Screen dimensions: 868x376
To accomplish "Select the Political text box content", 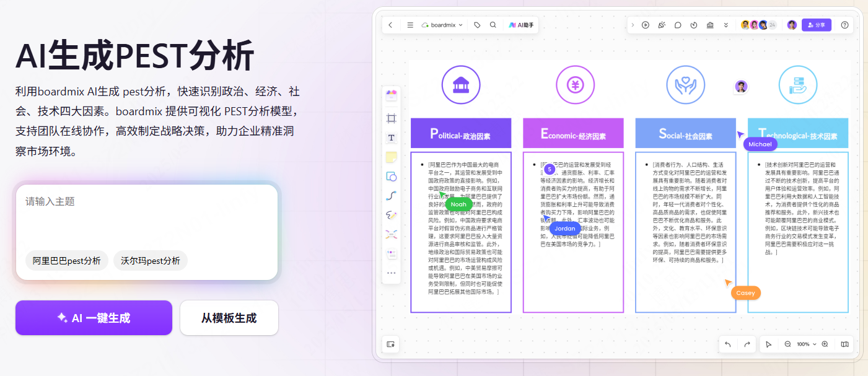I will (461, 232).
